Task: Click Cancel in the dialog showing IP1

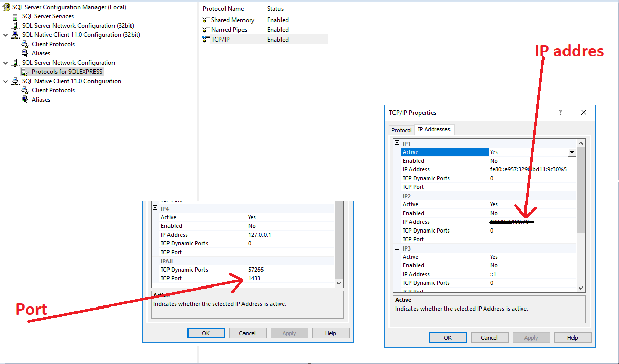Action: click(490, 338)
